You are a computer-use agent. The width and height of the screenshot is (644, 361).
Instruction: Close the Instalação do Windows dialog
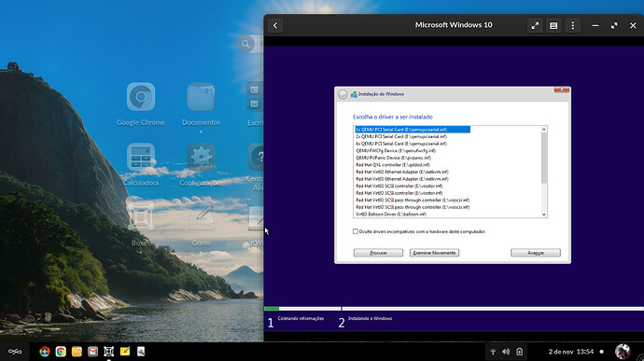[x=562, y=90]
